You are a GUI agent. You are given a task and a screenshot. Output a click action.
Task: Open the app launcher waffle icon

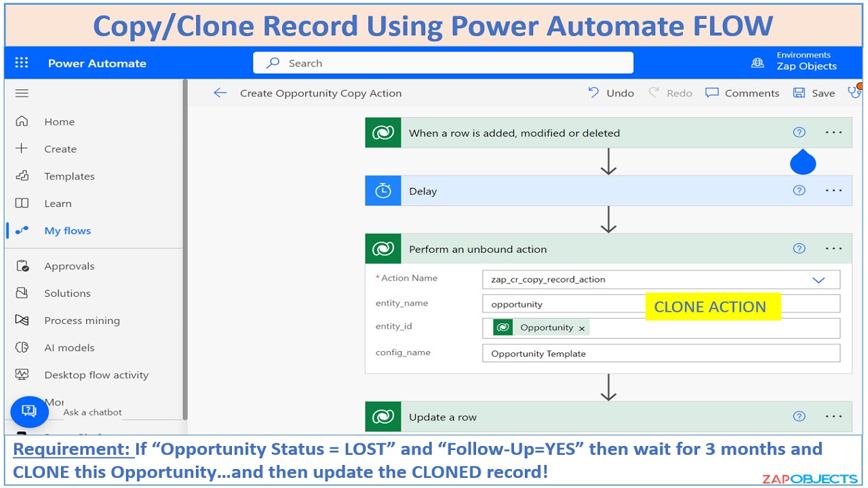coord(22,63)
